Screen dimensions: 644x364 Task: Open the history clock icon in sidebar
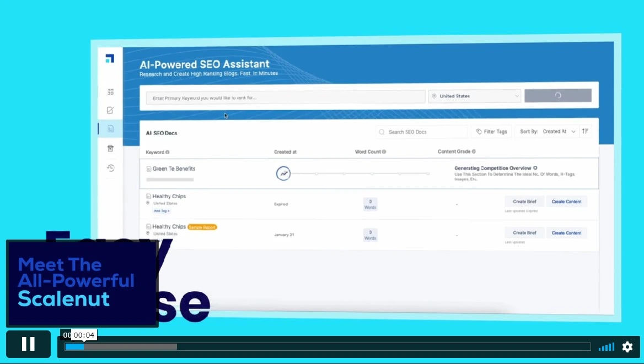tap(110, 168)
